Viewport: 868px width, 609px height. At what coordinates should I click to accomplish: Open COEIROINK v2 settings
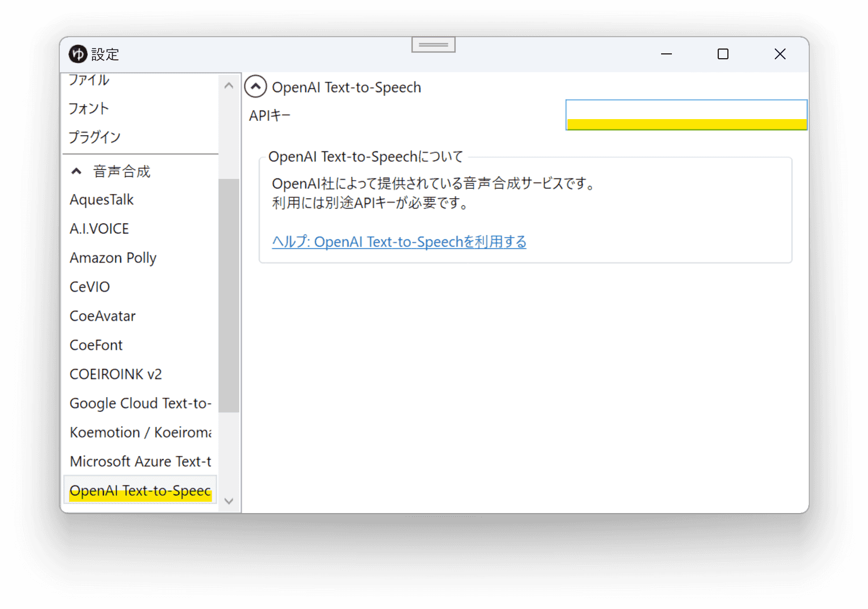115,373
